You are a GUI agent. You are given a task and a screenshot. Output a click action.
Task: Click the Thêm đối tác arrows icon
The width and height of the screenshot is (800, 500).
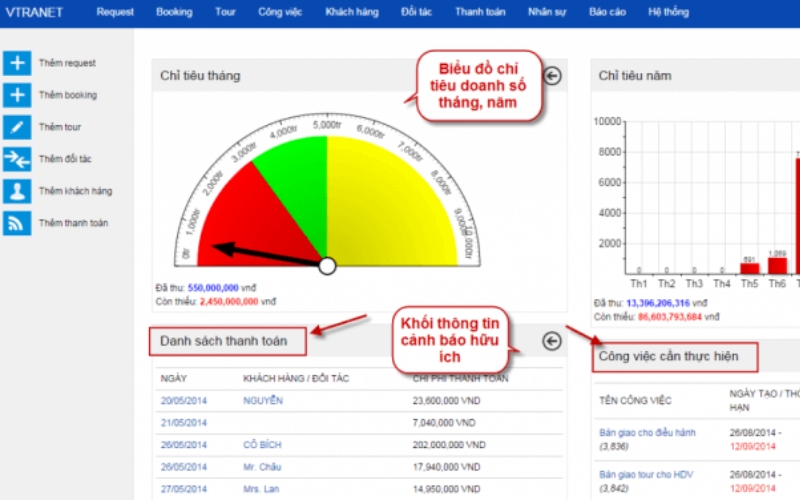coord(17,159)
